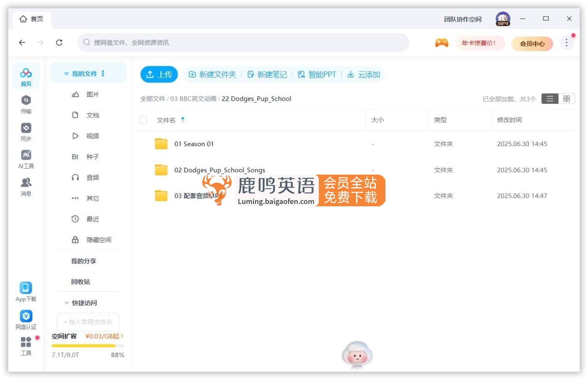This screenshot has width=588, height=380.
Task: Click the game center icon near the search bar
Action: 441,42
